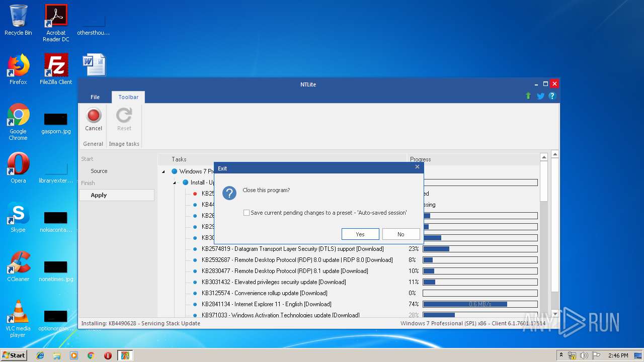The height and width of the screenshot is (362, 644).
Task: Choose No in the Exit dialog
Action: (x=401, y=234)
